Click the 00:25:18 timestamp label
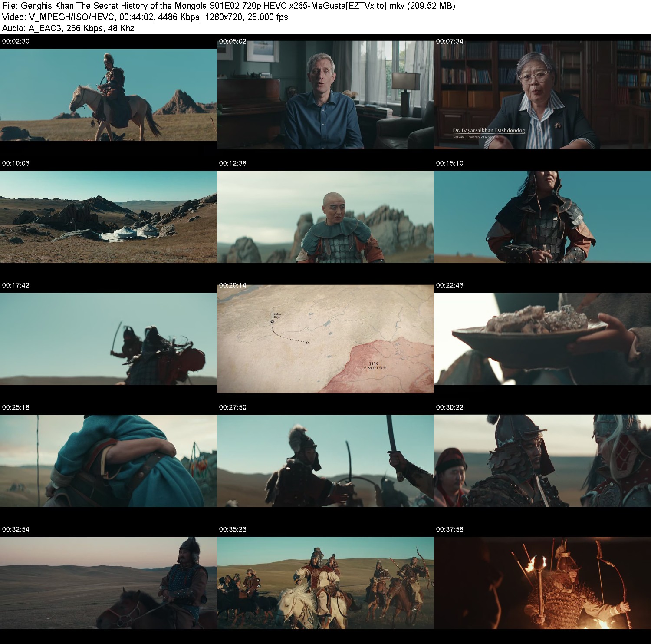Image resolution: width=651 pixels, height=644 pixels. click(x=16, y=407)
